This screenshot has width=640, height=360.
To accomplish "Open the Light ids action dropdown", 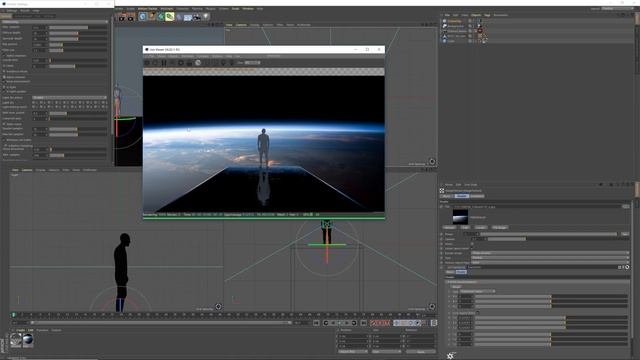I will (x=69, y=98).
